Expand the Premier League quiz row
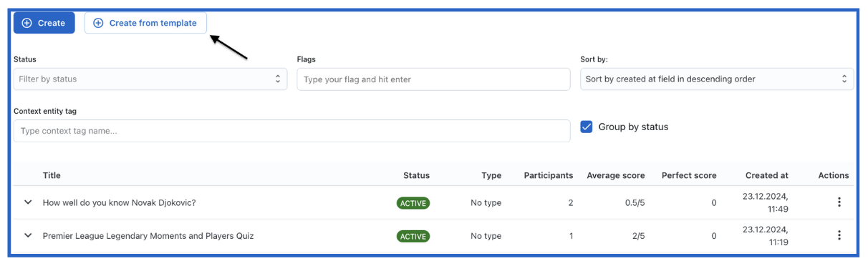This screenshot has height=266, width=868. 28,235
